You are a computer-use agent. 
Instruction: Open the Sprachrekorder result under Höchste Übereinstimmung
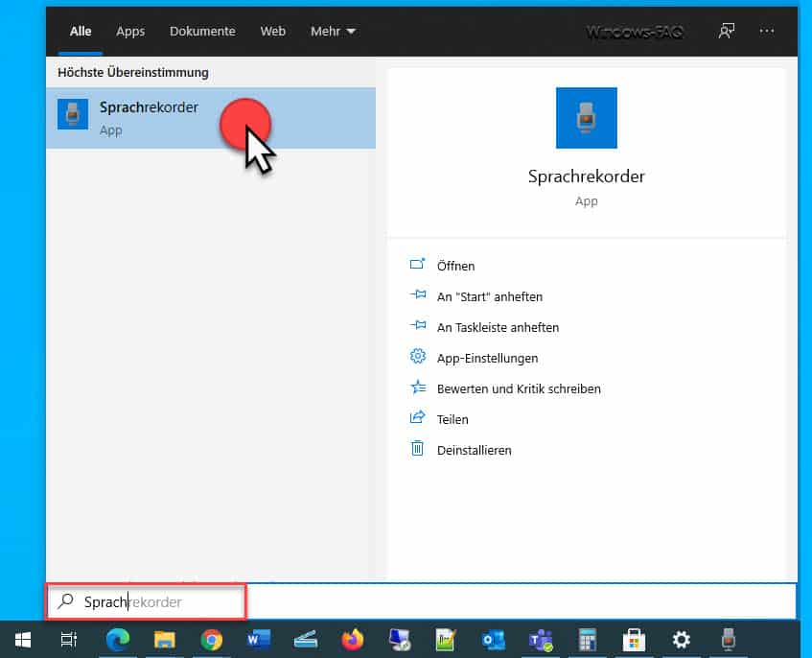coord(211,118)
